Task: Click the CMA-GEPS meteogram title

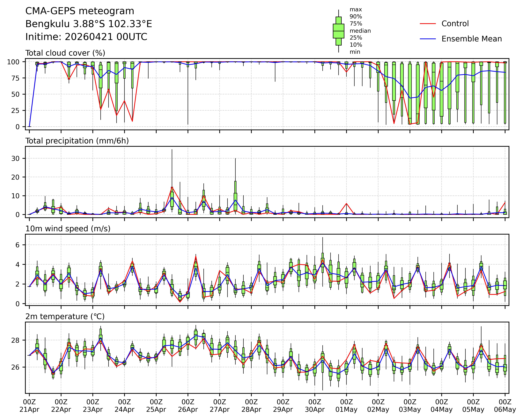Action: coord(80,11)
